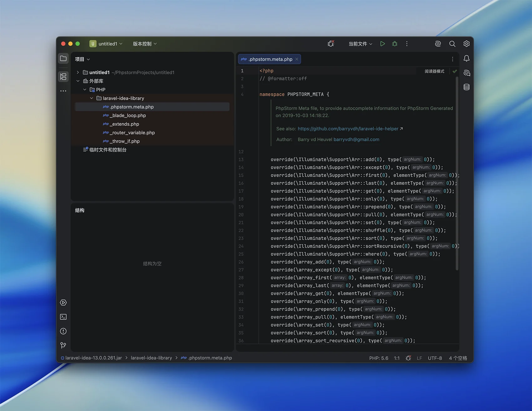This screenshot has height=411, width=532.
Task: Select _blade_loop.php in project tree
Action: 128,116
